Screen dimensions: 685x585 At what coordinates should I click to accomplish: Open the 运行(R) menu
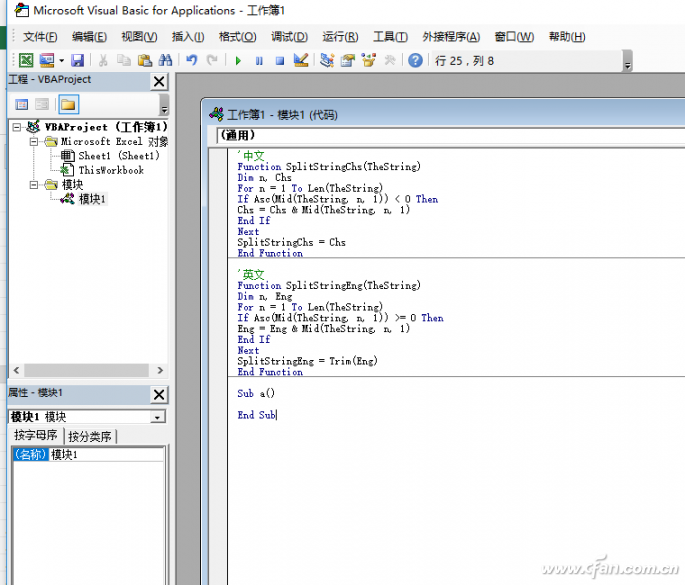click(x=340, y=37)
